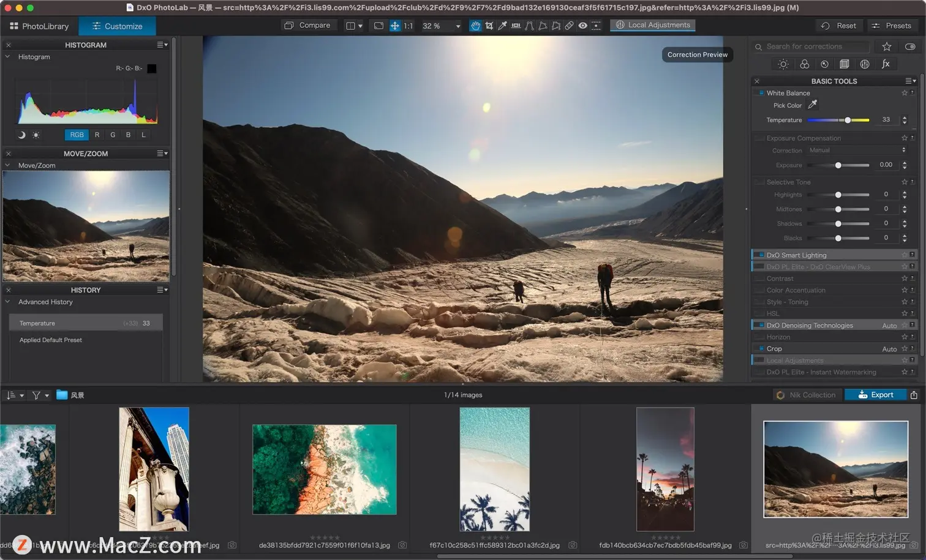The height and width of the screenshot is (560, 926).
Task: Show the Effects fx palette icon
Action: click(x=885, y=64)
